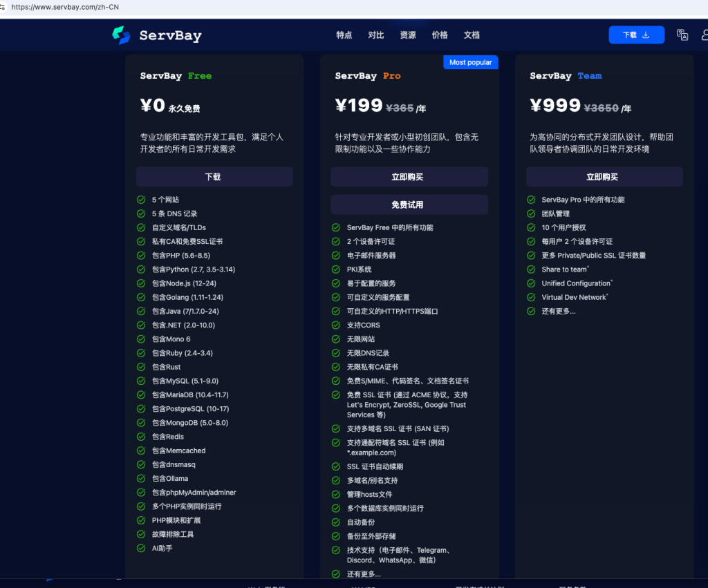This screenshot has width=708, height=588.
Task: Click the 可自定义的HTTP/HTTPS端口 text
Action: click(x=393, y=312)
